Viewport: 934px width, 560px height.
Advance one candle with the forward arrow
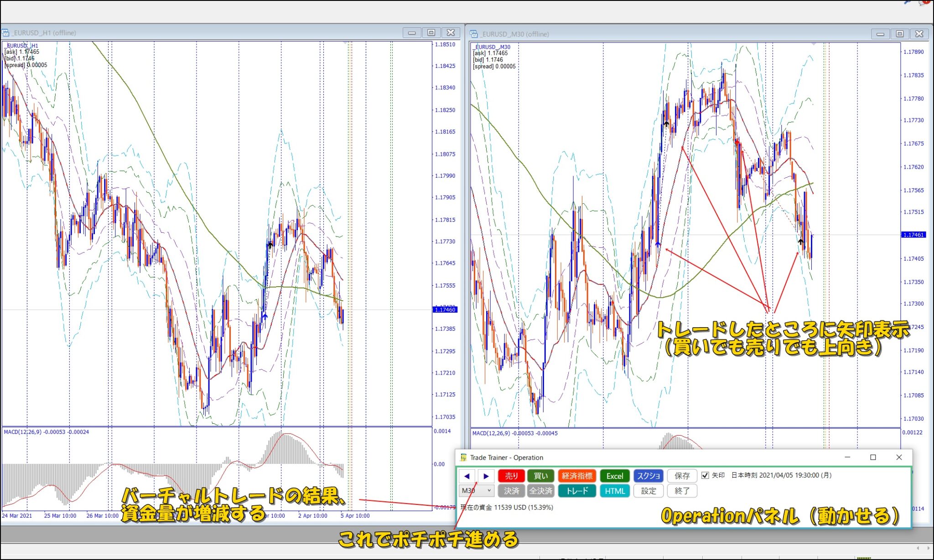tap(486, 476)
